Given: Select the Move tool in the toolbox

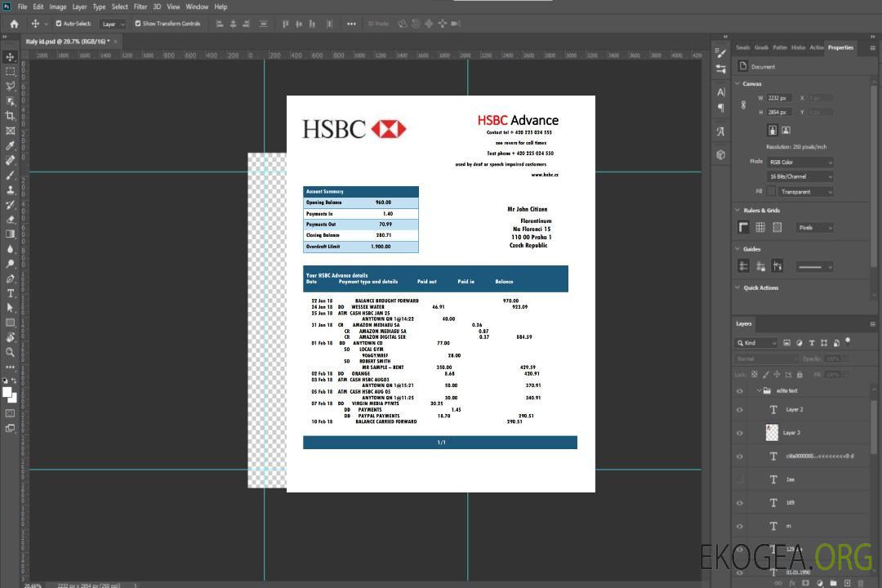Looking at the screenshot, I should tap(10, 57).
